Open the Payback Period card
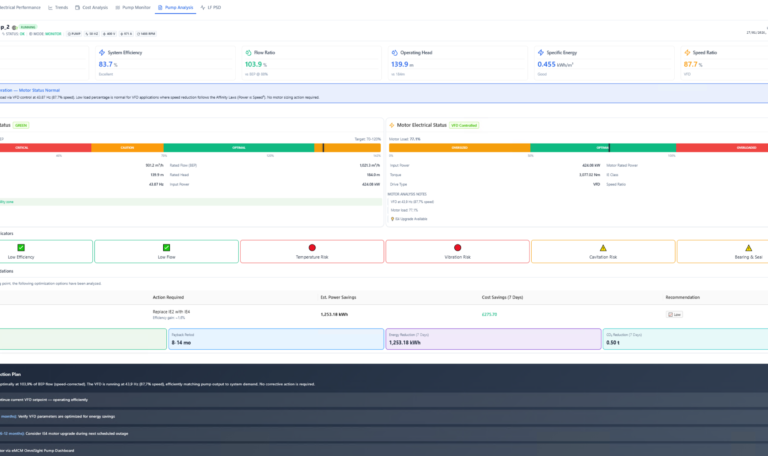 [276, 339]
